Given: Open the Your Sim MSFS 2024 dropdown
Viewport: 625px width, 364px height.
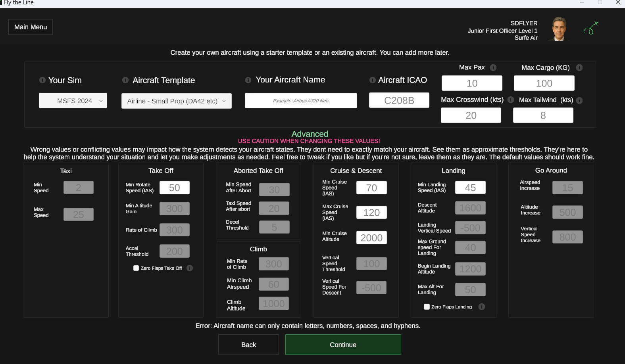Looking at the screenshot, I should point(73,101).
